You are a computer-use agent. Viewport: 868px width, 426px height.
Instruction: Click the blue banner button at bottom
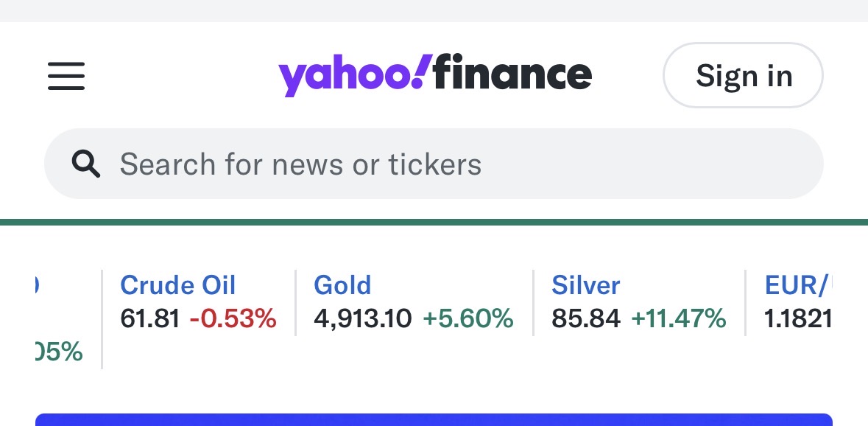(x=434, y=419)
